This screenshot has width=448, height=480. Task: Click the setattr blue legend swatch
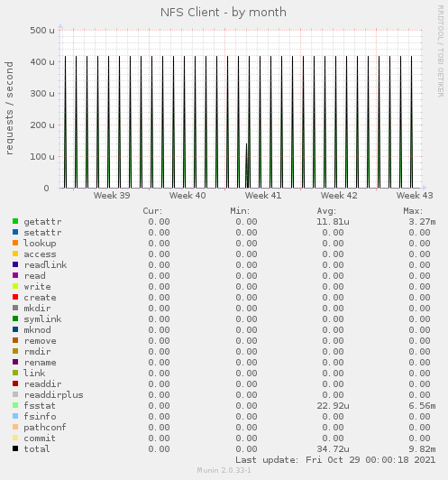(x=15, y=232)
